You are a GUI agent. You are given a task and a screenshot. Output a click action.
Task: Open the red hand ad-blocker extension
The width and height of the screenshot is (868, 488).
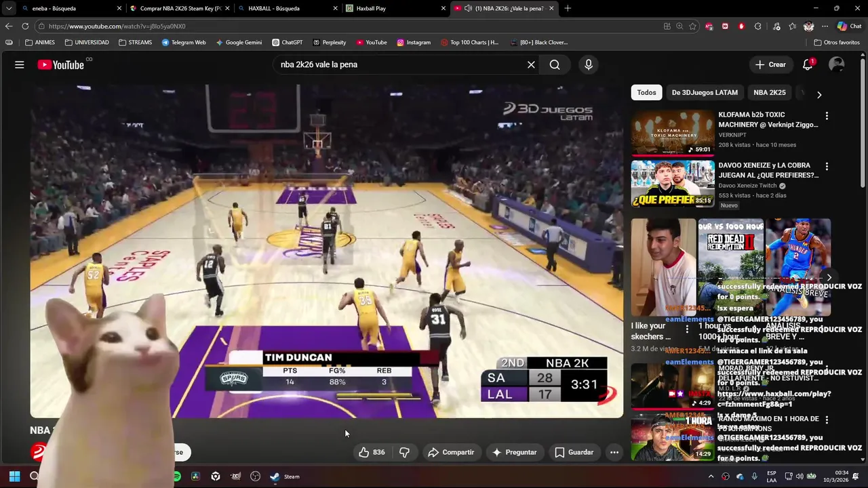point(741,26)
